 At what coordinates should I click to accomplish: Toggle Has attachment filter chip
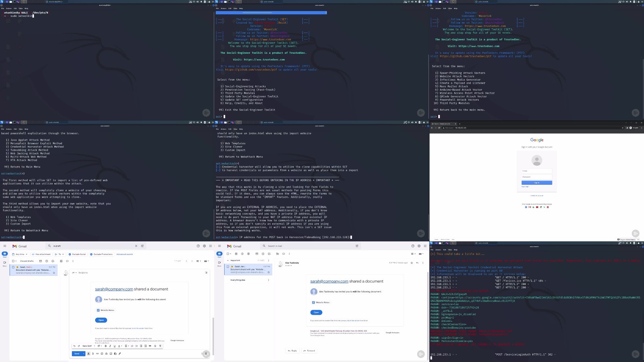pyautogui.click(x=41, y=254)
